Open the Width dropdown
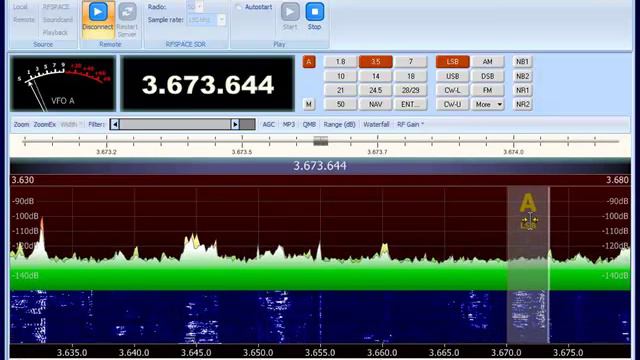The width and height of the screenshot is (640, 360). [x=71, y=124]
